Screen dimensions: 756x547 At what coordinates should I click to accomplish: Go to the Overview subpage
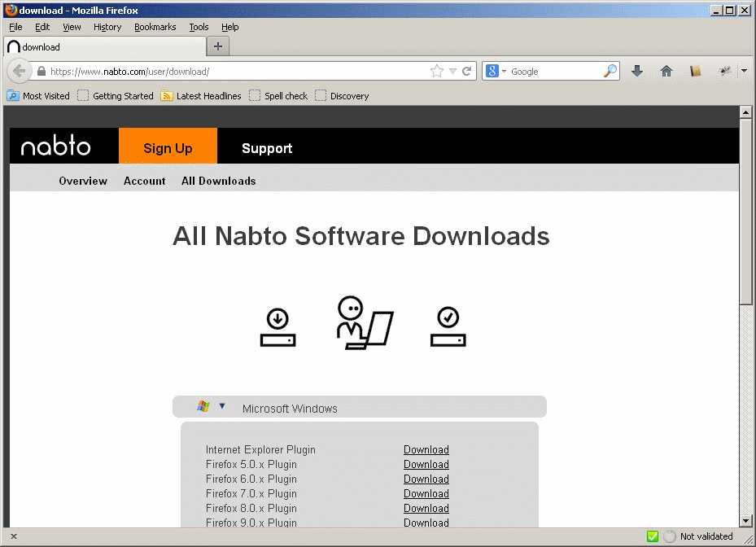pos(83,181)
